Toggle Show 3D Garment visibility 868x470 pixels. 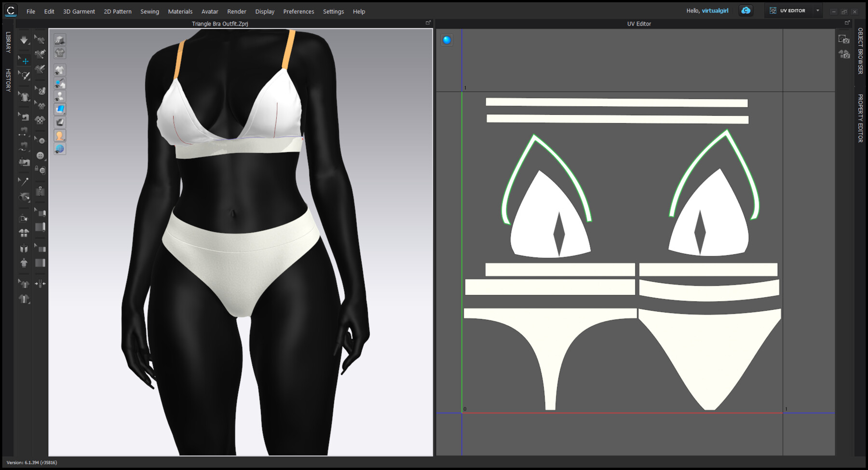(59, 69)
